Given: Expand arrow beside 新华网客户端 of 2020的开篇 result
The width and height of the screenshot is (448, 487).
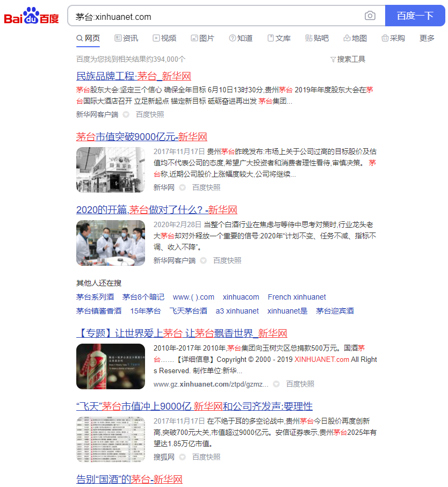Looking at the screenshot, I should coord(203,260).
